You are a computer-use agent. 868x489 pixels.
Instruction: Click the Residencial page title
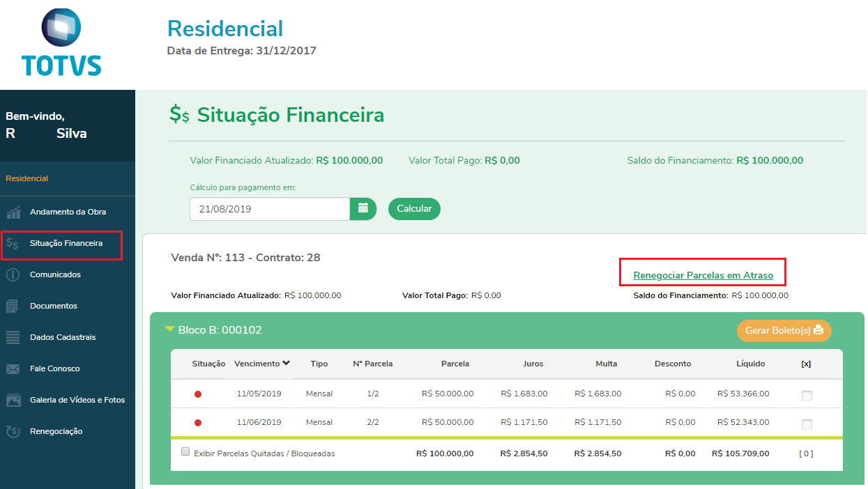tap(225, 29)
